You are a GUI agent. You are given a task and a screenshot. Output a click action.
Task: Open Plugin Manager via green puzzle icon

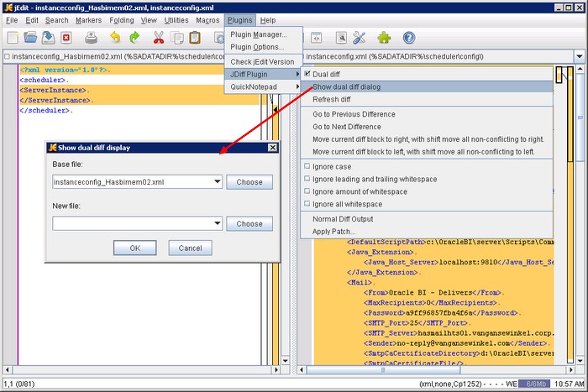pyautogui.click(x=384, y=38)
